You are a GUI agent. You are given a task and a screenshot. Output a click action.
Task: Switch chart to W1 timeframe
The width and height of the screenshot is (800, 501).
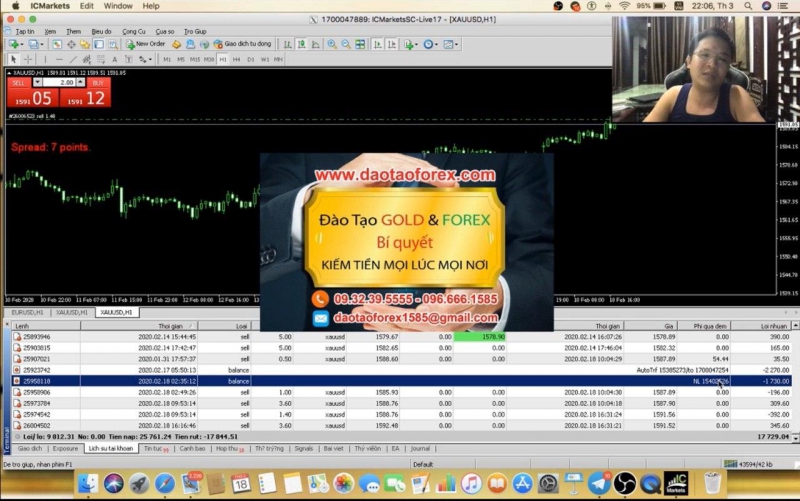(265, 59)
